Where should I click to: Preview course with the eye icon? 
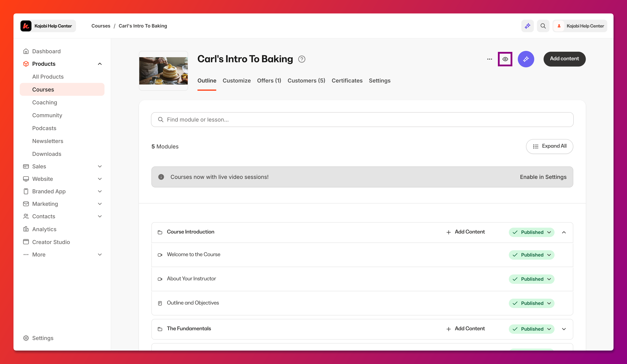tap(505, 59)
